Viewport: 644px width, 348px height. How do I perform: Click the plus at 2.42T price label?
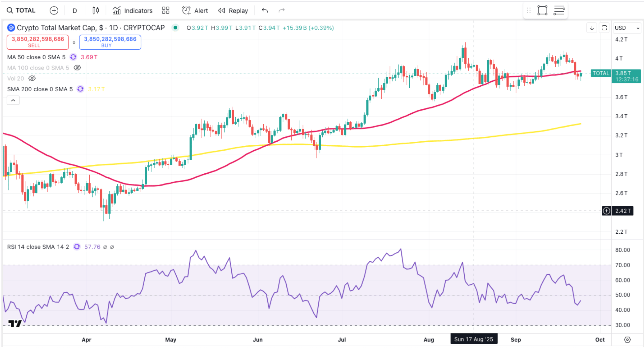pyautogui.click(x=606, y=211)
